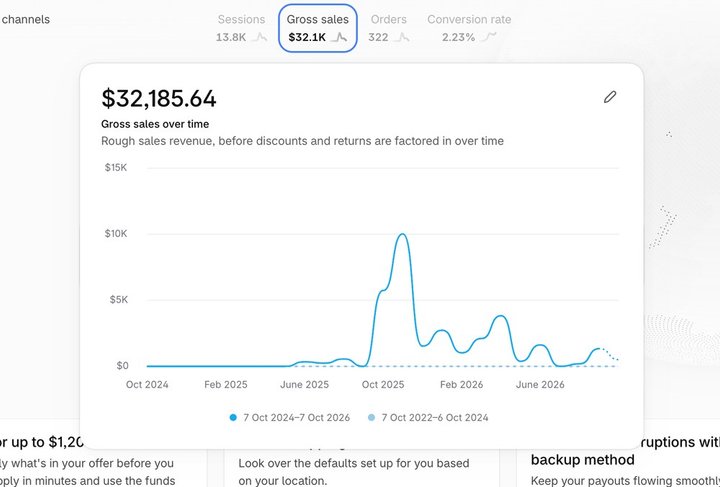720x487 pixels.
Task: Click the $15K y-axis label
Action: [116, 168]
